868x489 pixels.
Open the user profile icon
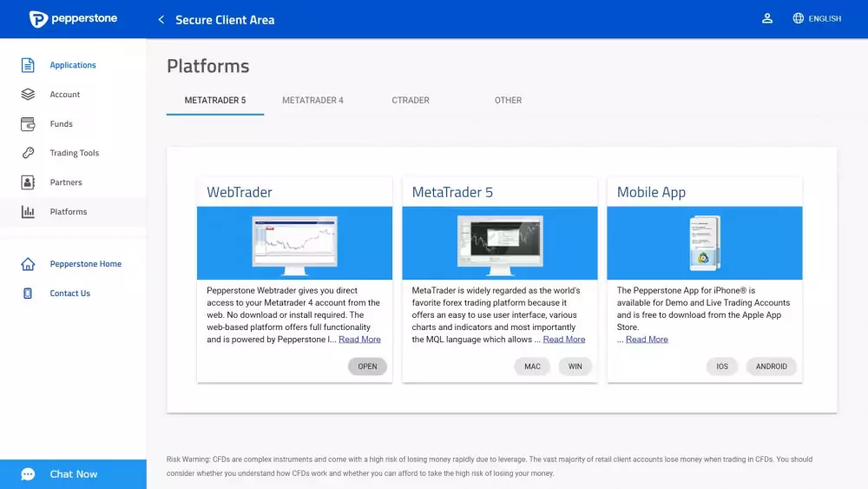[x=767, y=19]
